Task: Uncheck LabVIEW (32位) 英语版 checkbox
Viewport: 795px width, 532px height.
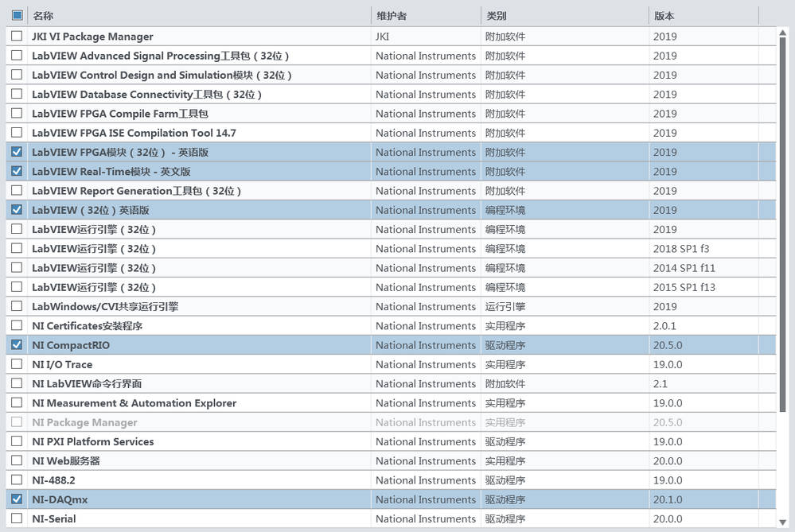Action: pos(17,209)
